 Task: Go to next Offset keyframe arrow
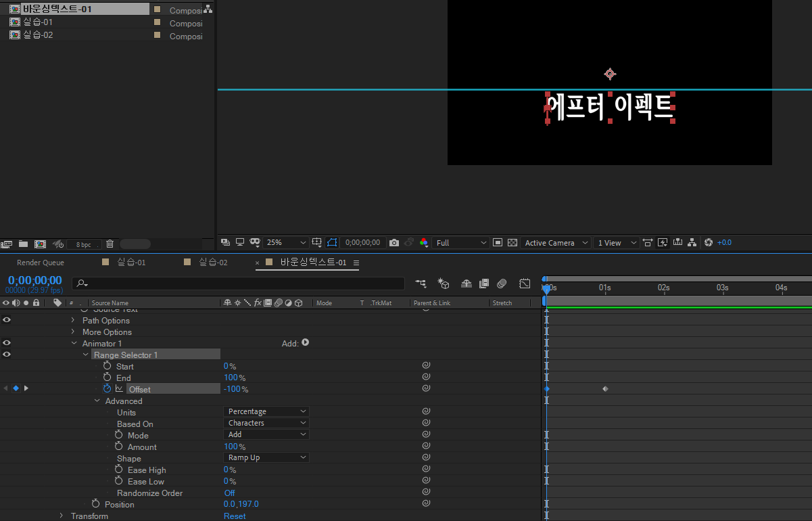(26, 388)
